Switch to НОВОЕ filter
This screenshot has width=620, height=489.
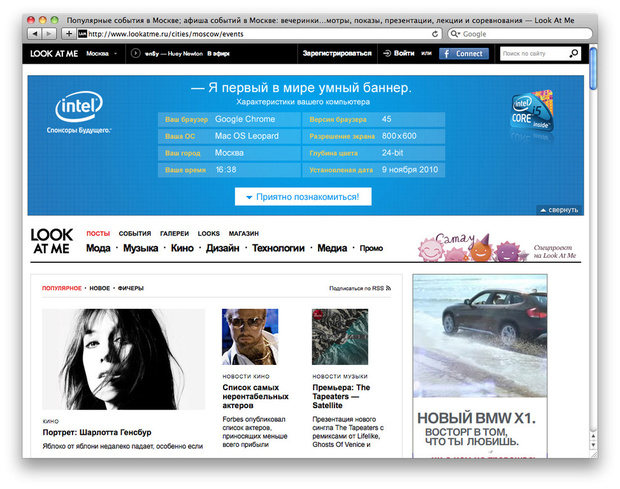(x=100, y=288)
